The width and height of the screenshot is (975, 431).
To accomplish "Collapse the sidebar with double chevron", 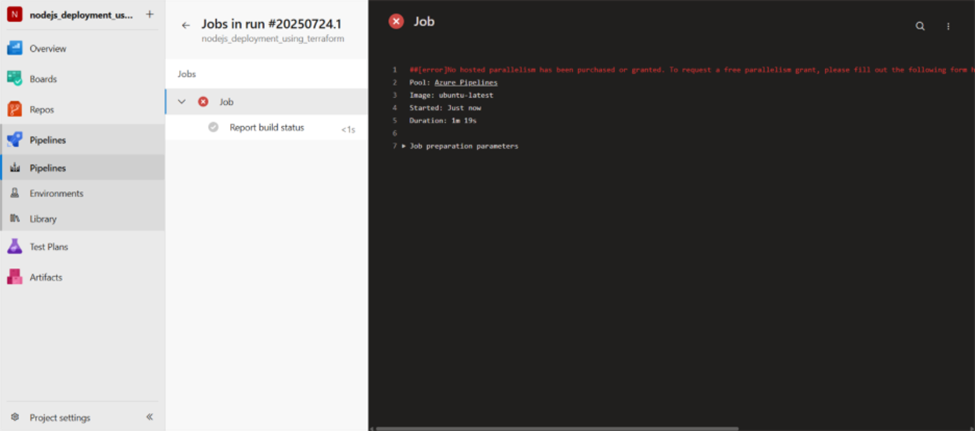I will [x=150, y=417].
